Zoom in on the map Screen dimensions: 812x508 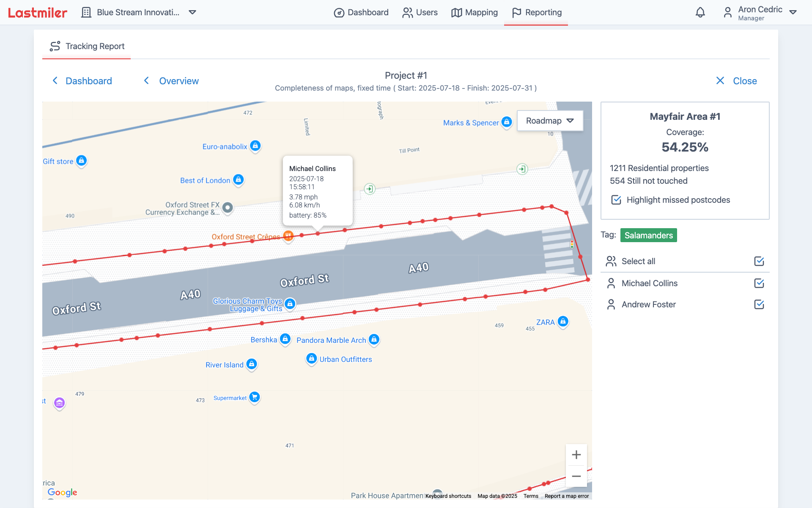[576, 455]
